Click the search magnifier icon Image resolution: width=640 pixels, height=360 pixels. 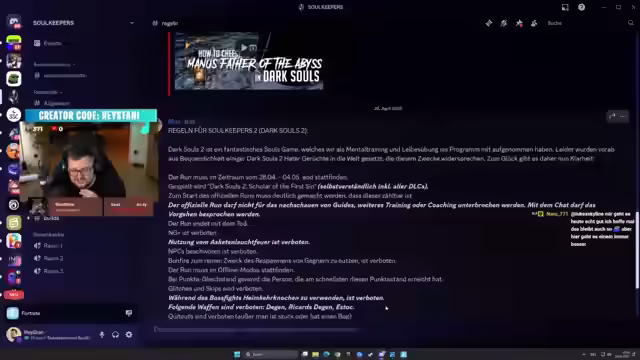click(x=631, y=23)
